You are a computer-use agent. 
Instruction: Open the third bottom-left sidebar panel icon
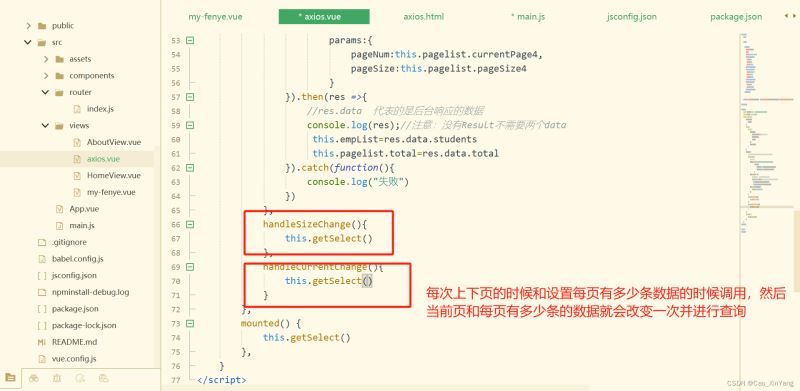point(57,378)
